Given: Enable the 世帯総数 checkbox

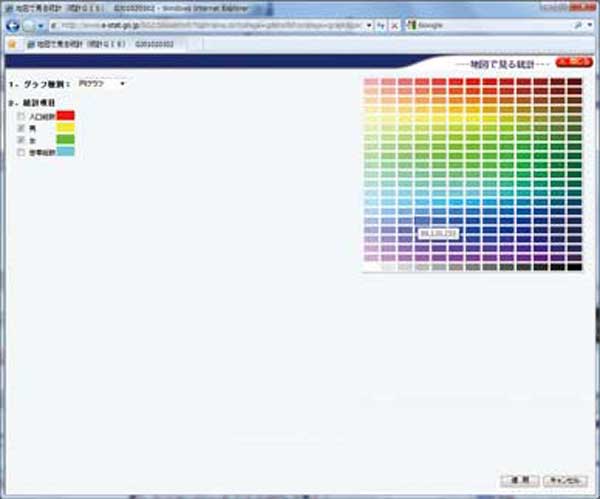Looking at the screenshot, I should click(x=22, y=153).
